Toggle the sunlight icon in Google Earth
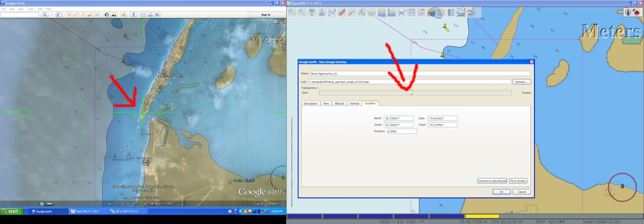 (114, 15)
